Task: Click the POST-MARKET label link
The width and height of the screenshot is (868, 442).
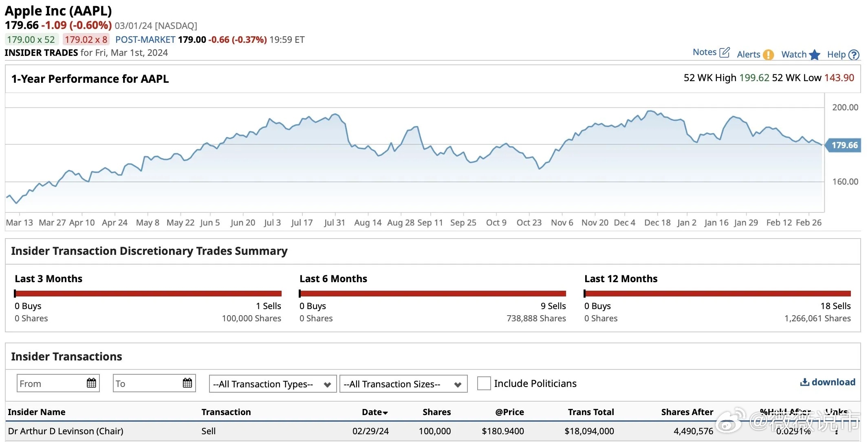Action: tap(145, 40)
